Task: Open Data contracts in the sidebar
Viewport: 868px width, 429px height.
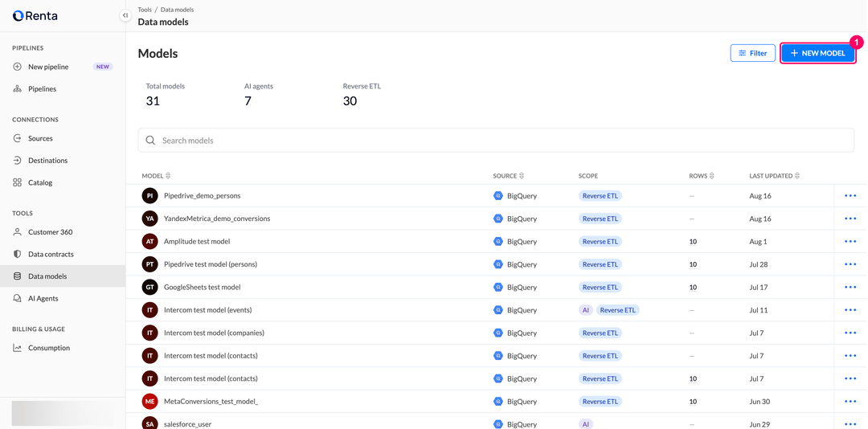Action: click(63, 254)
